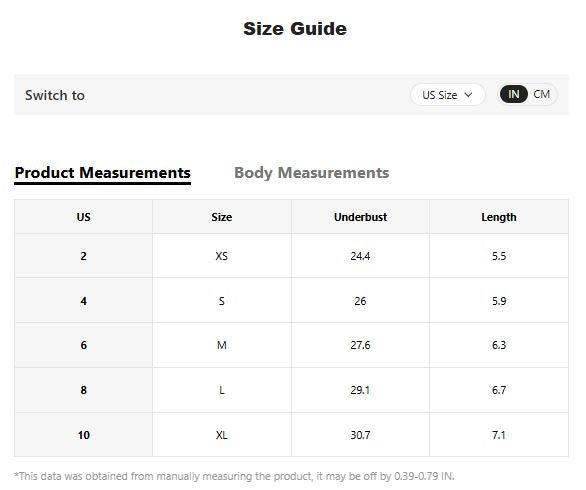Switch units to CM
Screen dimensions: 586x490
coord(542,94)
